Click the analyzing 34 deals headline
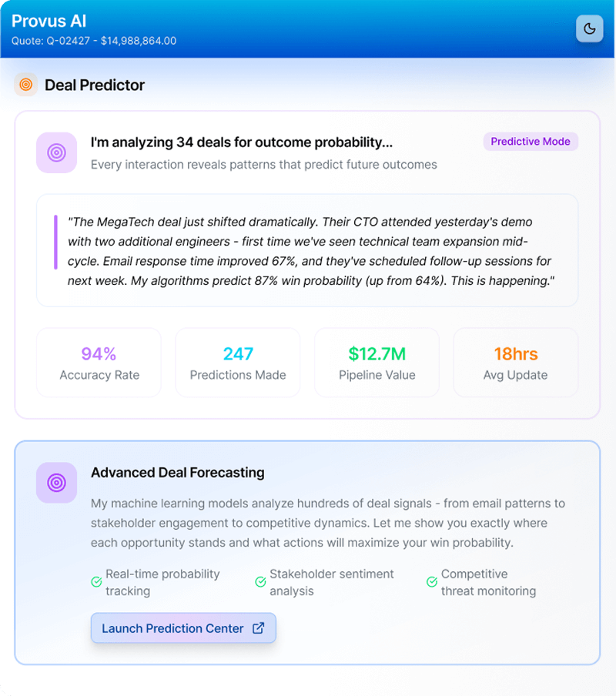 [242, 142]
